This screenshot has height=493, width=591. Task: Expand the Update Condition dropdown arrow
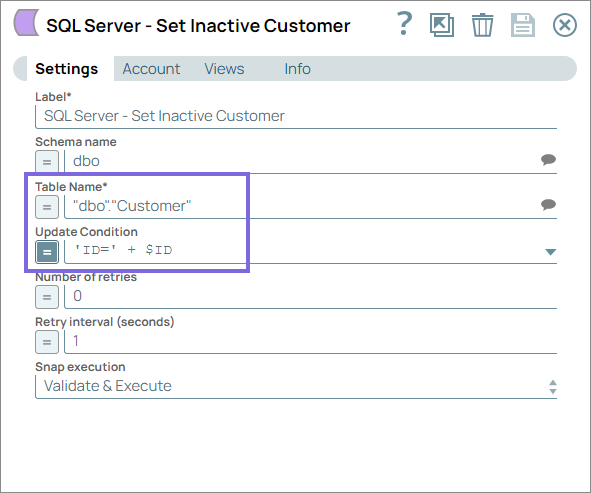550,252
